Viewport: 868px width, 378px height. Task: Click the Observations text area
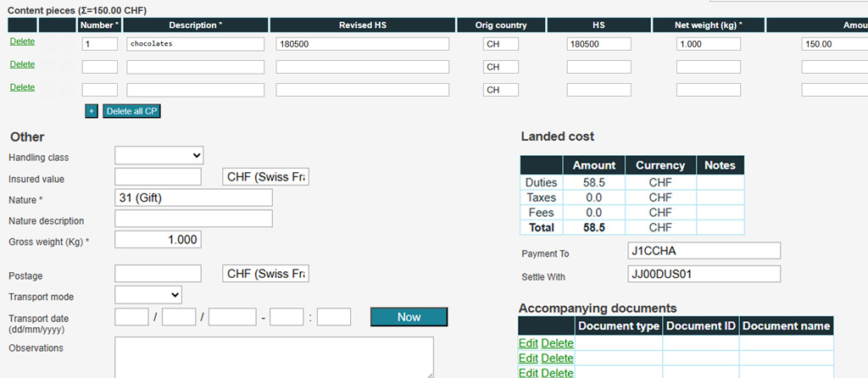tap(274, 358)
